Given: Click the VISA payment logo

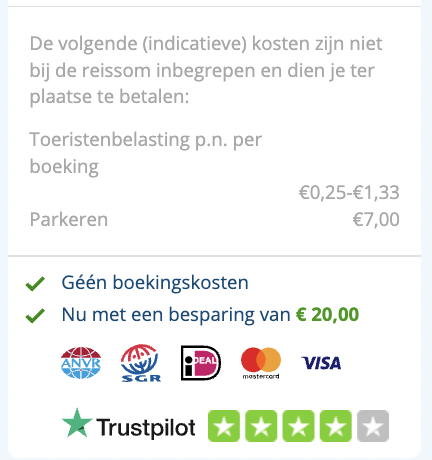Looking at the screenshot, I should tap(321, 363).
